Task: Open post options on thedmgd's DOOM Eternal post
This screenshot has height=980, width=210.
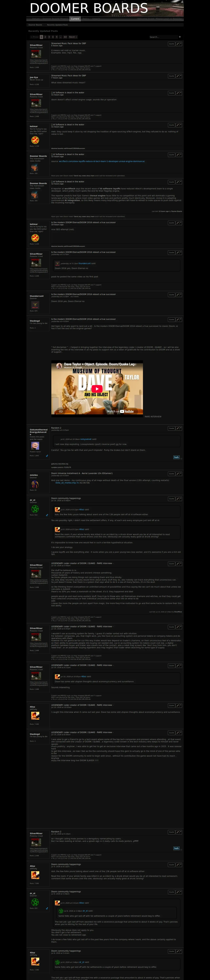Action: (x=179, y=320)
